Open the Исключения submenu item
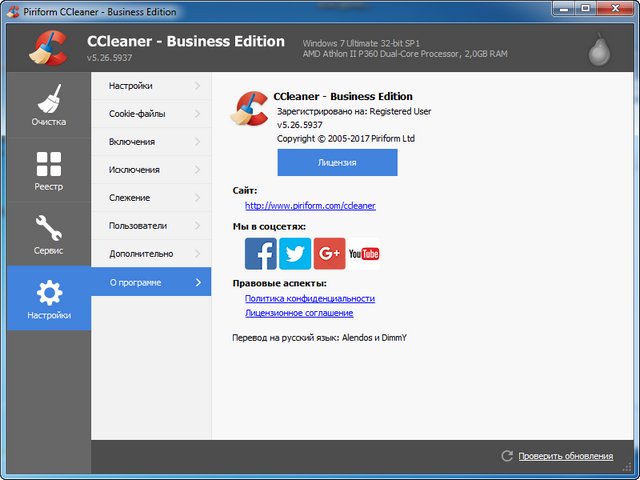Viewport: 640px width, 480px height. [151, 169]
